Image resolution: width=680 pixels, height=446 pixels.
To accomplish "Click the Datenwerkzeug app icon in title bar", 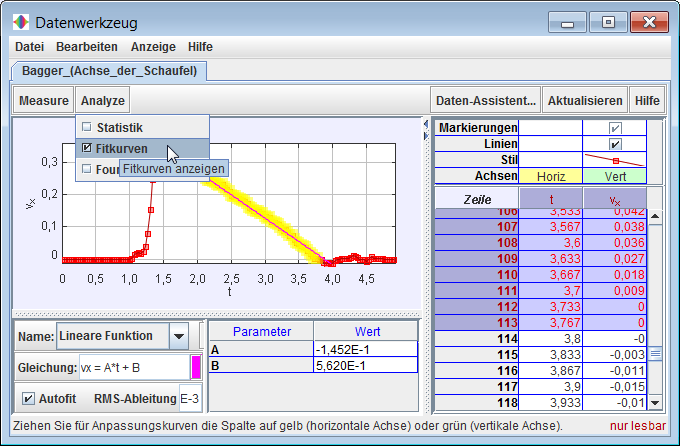I will click(21, 22).
